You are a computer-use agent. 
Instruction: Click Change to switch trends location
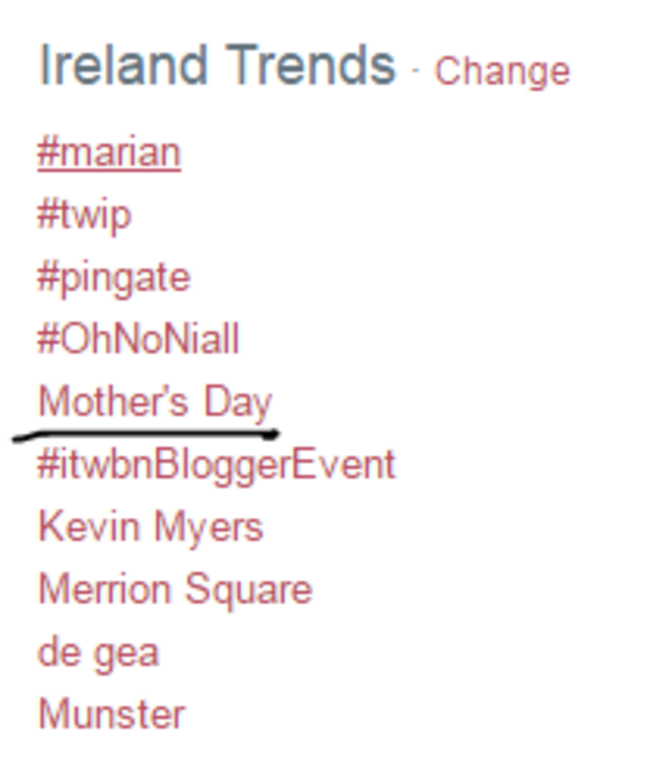point(502,72)
